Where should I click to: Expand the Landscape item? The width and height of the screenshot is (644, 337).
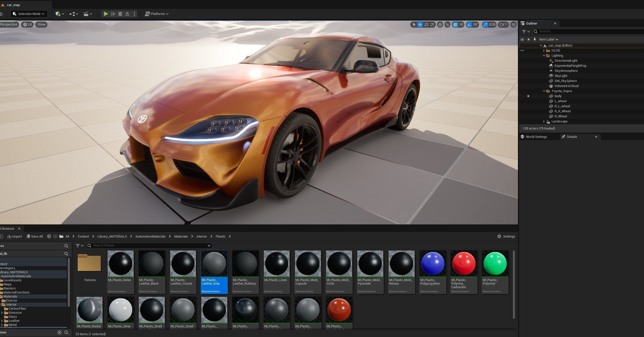click(x=544, y=121)
